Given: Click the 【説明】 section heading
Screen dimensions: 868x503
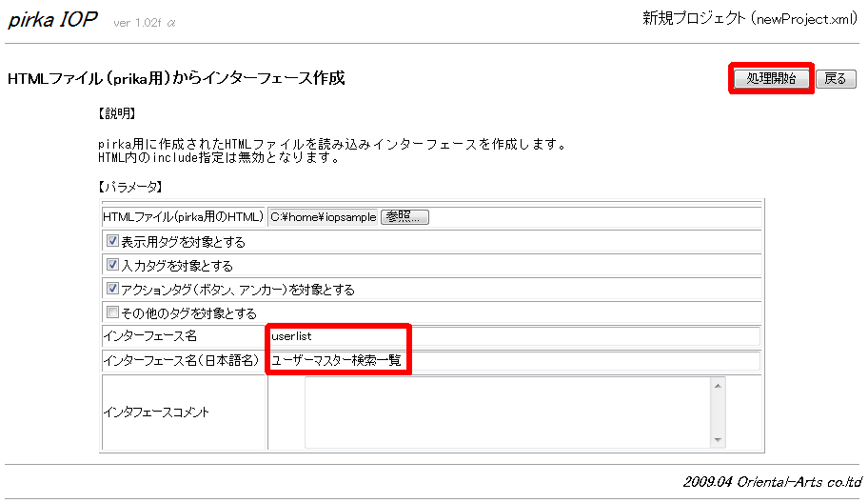Looking at the screenshot, I should pos(118,114).
